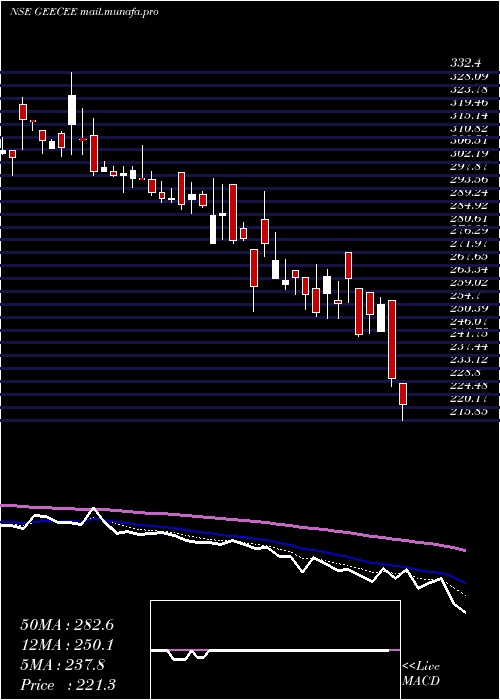The height and width of the screenshot is (700, 500).
Task: Click the tall white candlestick near 319.46
Action: tap(72, 110)
